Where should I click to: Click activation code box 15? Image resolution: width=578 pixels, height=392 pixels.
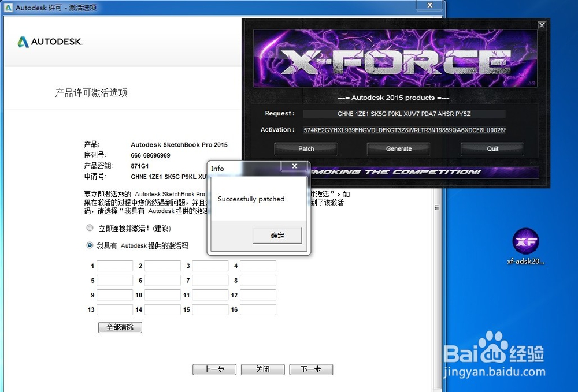(210, 309)
